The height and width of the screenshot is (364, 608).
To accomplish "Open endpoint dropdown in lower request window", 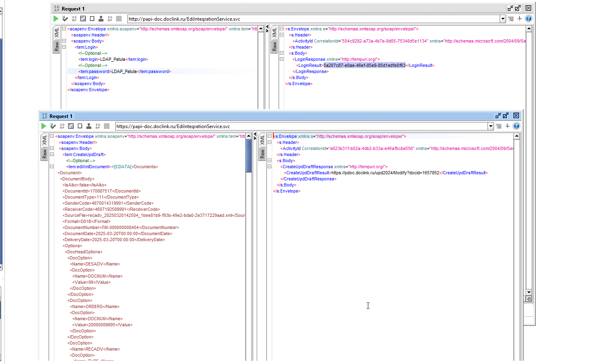I will (491, 126).
